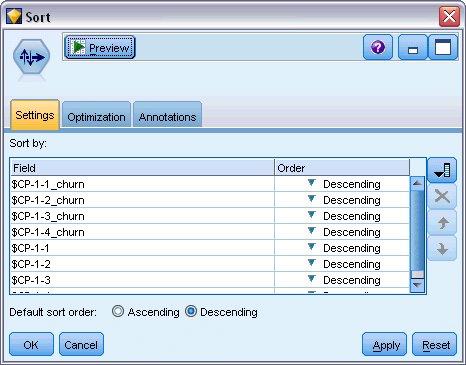This screenshot has height=365, width=466.
Task: Click the Reset button
Action: pyautogui.click(x=434, y=344)
